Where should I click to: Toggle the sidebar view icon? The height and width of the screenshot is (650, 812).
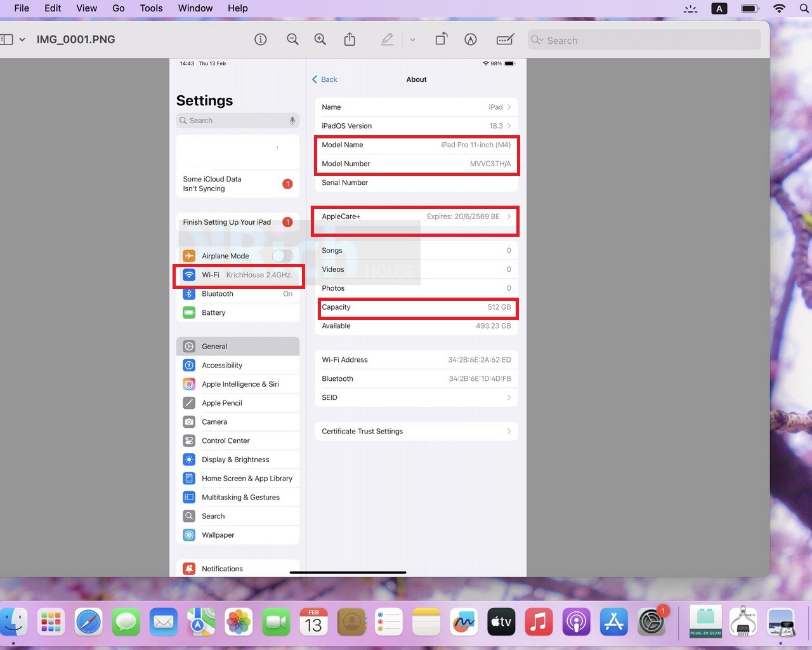[x=6, y=39]
